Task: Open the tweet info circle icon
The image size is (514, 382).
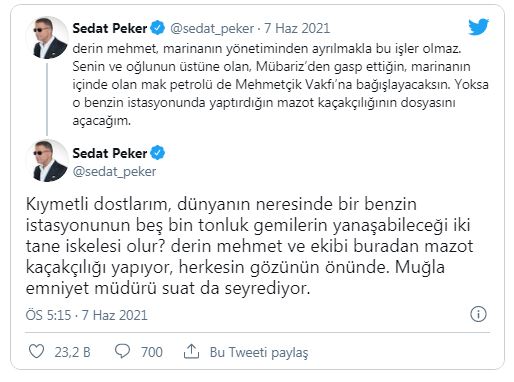Action: tap(478, 314)
